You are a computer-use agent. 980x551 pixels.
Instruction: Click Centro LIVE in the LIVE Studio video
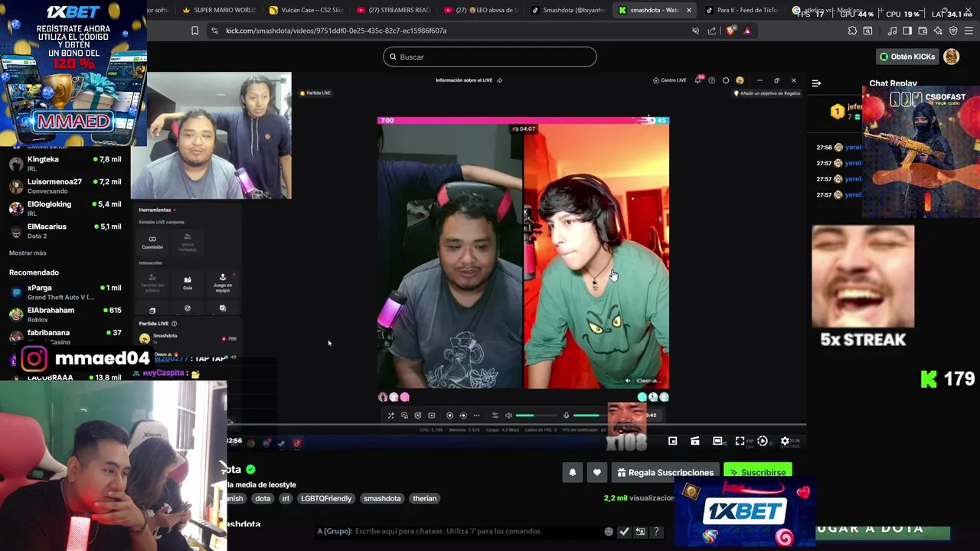pos(670,80)
